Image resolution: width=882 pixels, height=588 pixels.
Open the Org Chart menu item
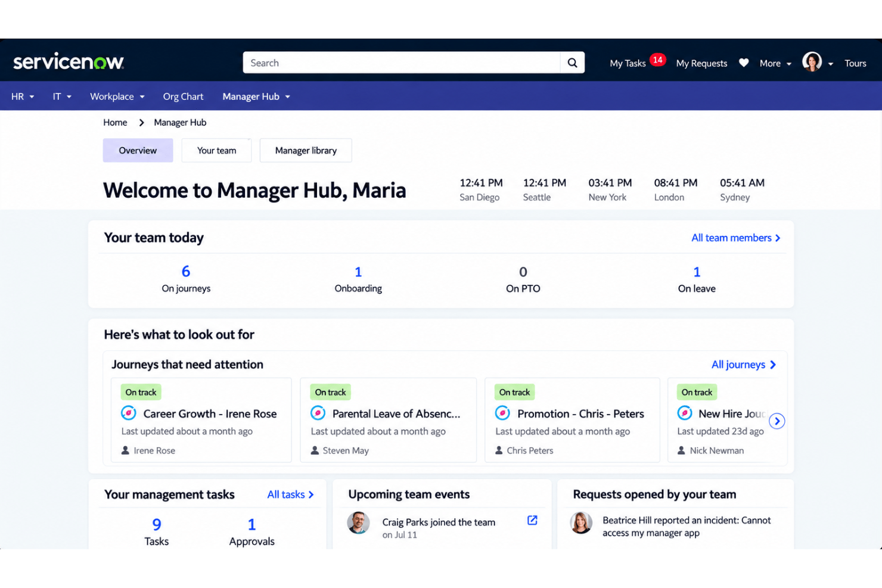(x=183, y=97)
